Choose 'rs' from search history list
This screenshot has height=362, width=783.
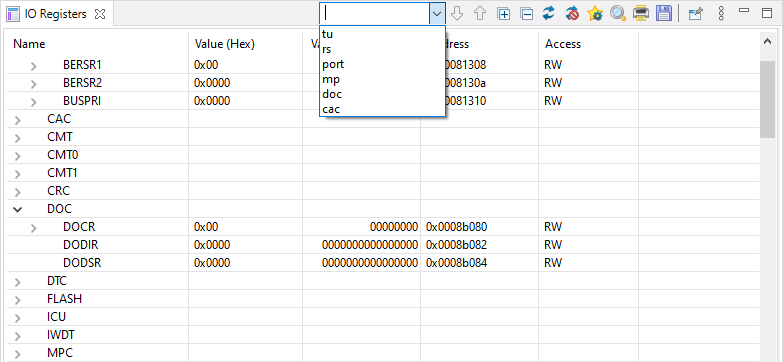pos(382,49)
